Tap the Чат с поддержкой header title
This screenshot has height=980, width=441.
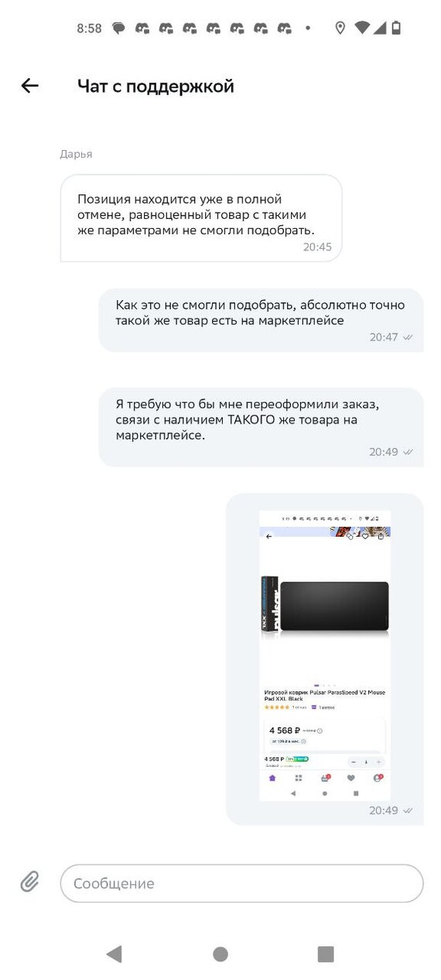(x=156, y=86)
